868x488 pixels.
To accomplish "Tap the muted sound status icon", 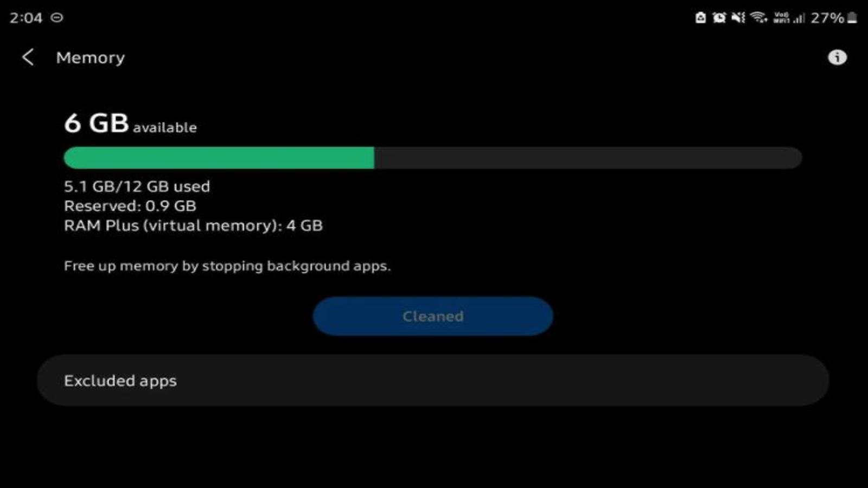I will click(738, 17).
